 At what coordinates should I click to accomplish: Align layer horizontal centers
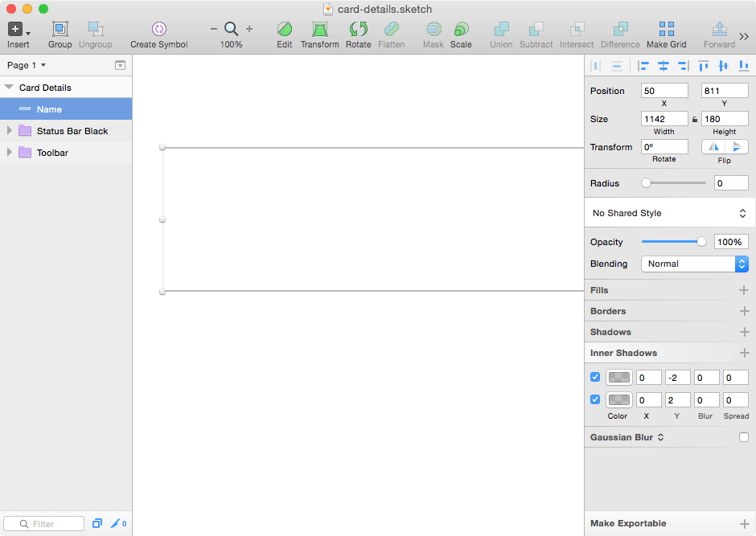point(664,66)
